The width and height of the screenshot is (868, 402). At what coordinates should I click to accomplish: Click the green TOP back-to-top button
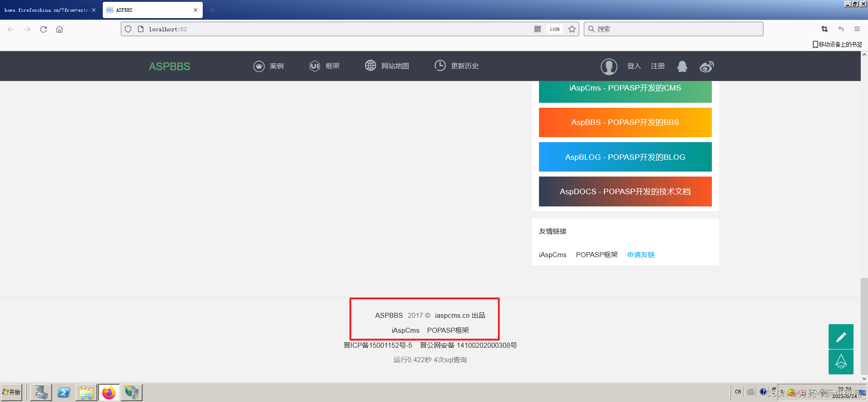pyautogui.click(x=841, y=362)
